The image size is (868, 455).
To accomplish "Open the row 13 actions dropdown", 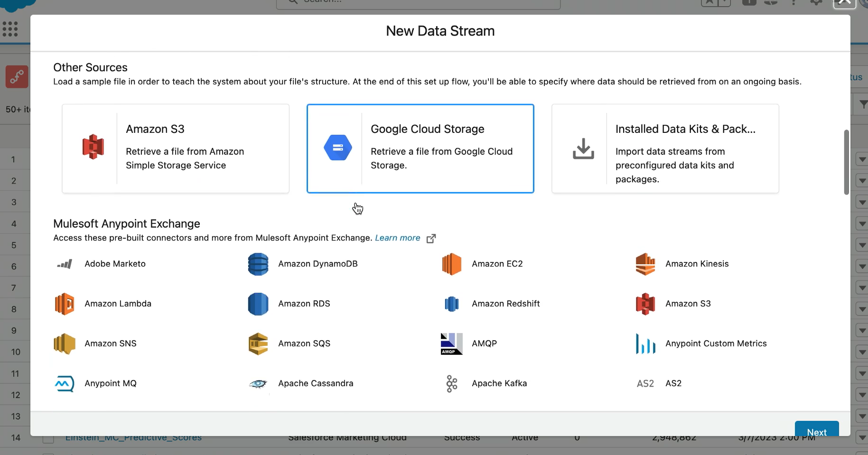I will click(862, 417).
